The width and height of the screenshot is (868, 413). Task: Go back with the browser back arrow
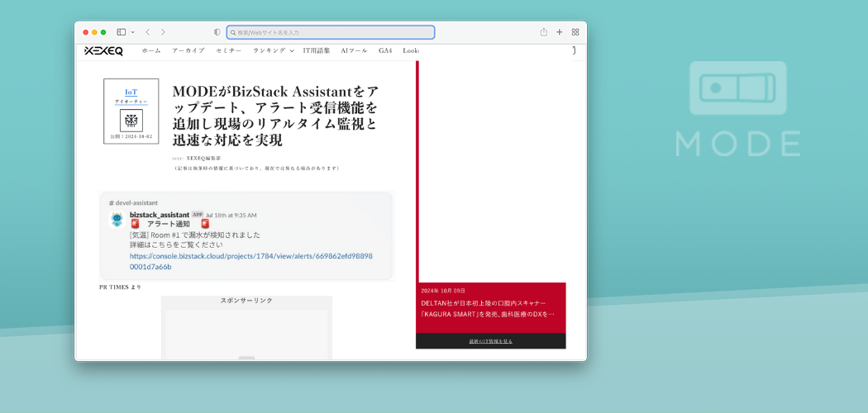coord(147,32)
